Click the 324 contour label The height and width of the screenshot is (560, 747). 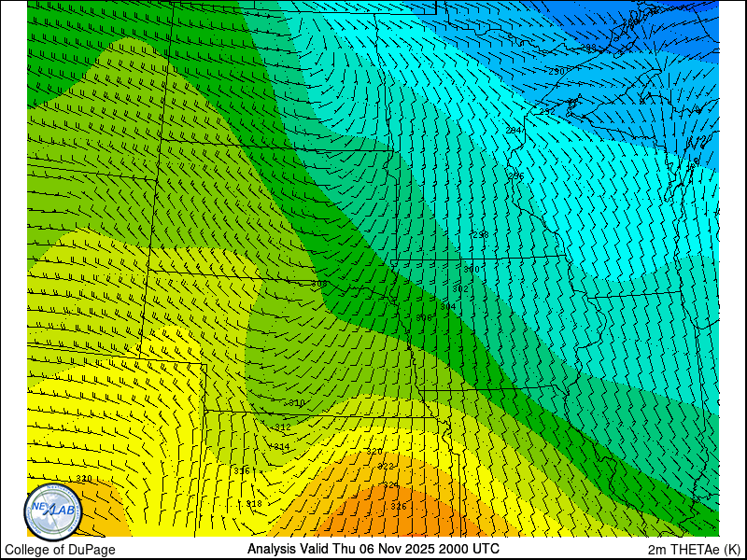[391, 484]
